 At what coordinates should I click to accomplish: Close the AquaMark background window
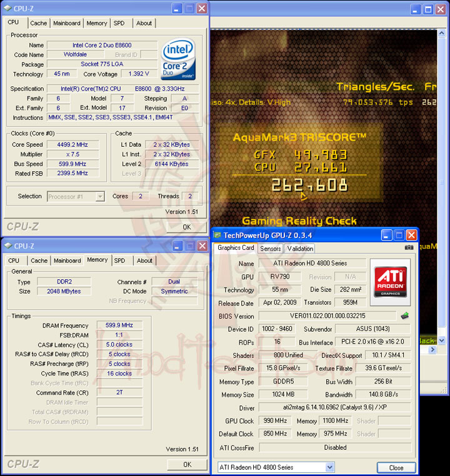click(440, 9)
